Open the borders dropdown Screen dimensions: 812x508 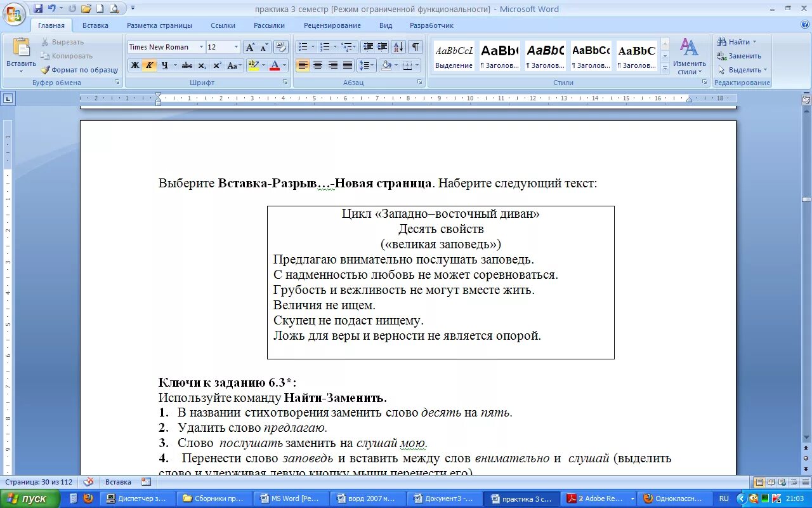click(417, 65)
